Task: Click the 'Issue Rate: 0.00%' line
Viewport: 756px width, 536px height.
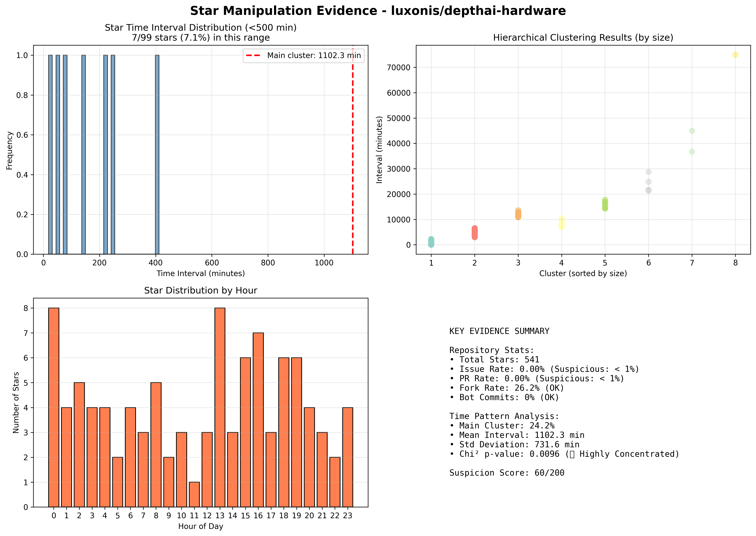Action: pyautogui.click(x=544, y=369)
